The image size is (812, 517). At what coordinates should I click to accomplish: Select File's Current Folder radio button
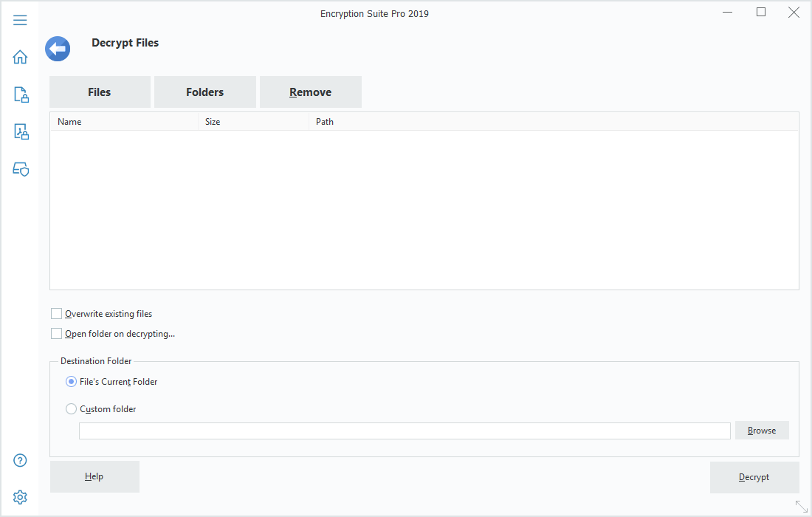click(72, 382)
